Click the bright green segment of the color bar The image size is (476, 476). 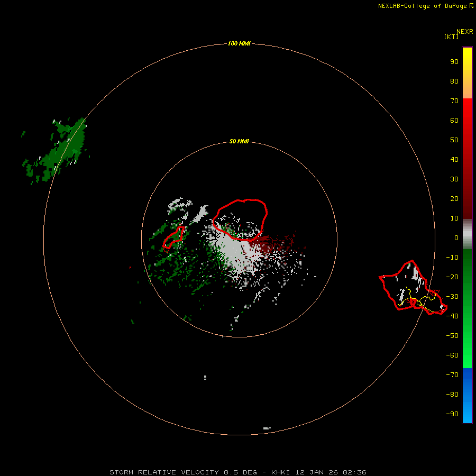point(467,308)
